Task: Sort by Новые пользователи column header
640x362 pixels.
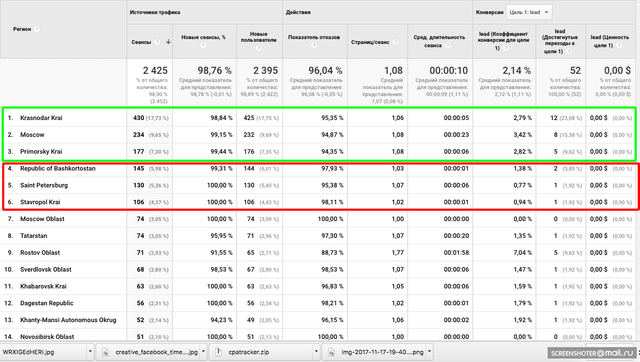Action: [258, 37]
